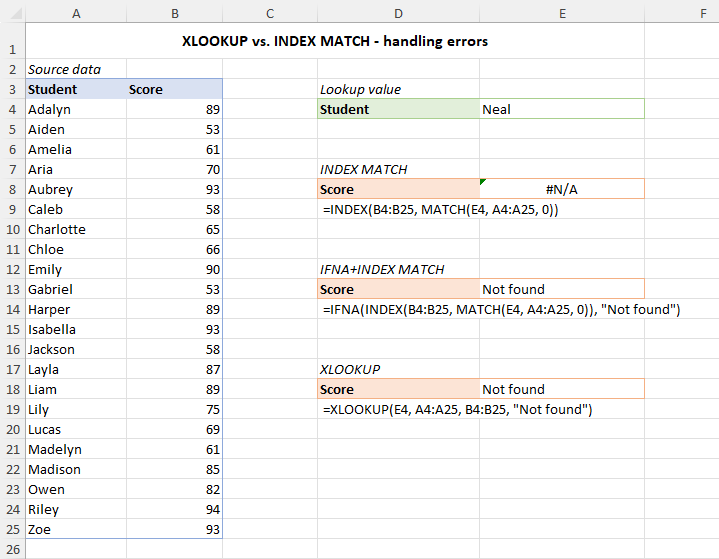The image size is (719, 559).
Task: Select row 1 header
Action: [12, 41]
